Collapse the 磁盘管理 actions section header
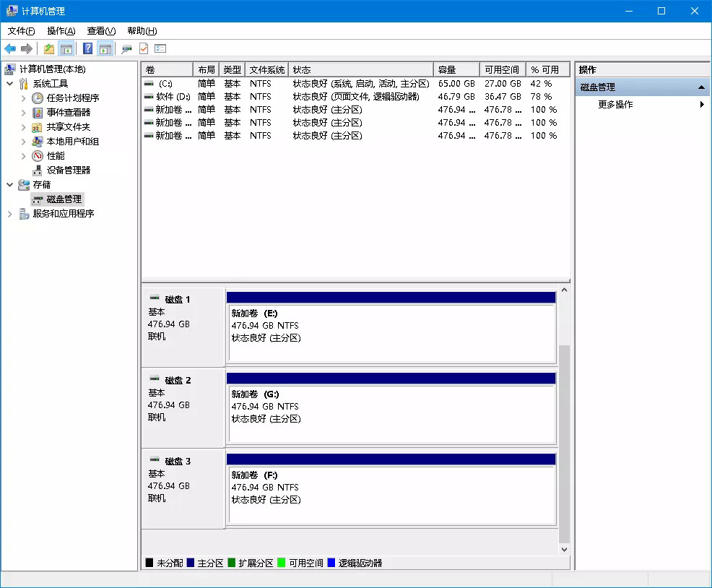This screenshot has width=712, height=588. point(700,87)
